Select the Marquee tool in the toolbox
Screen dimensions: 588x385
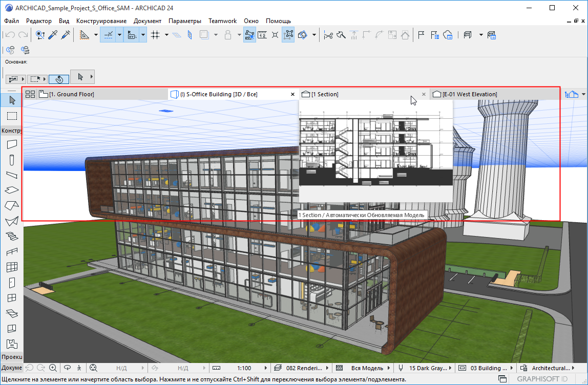click(12, 116)
